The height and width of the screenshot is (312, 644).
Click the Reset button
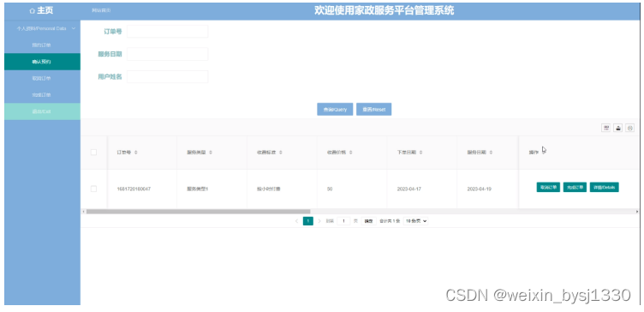(373, 110)
